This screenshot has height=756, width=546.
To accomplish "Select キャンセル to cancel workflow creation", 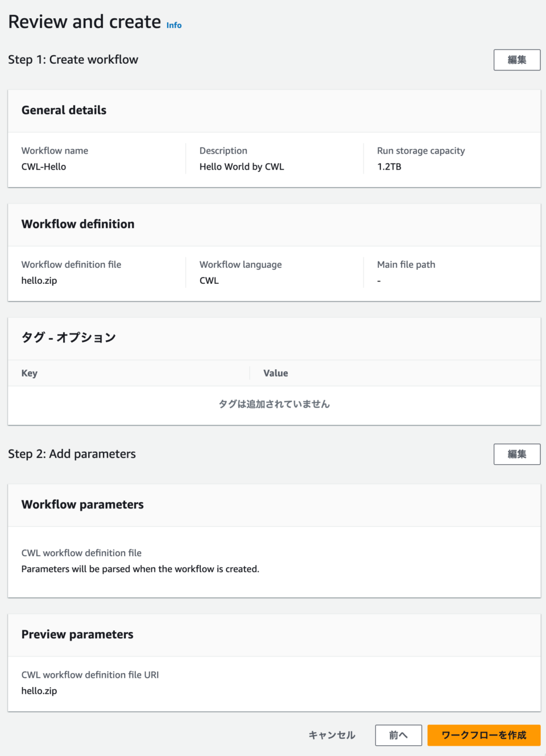I will coord(332,735).
